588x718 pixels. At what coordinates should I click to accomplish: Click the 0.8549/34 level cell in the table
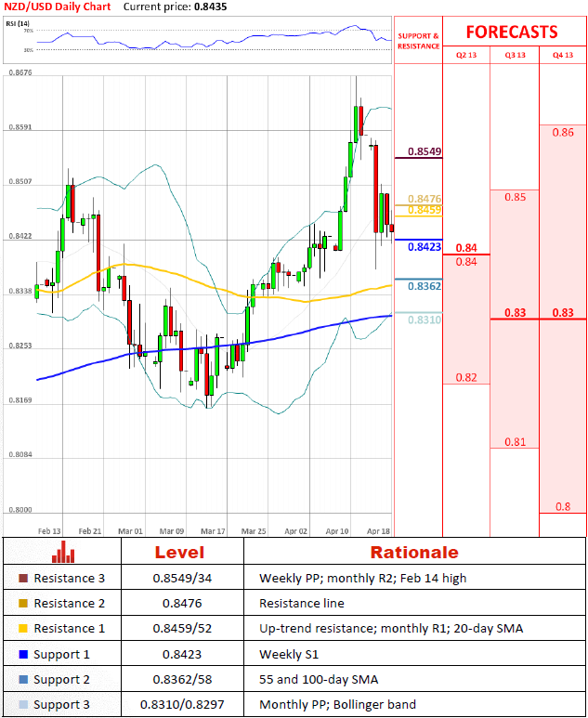182,579
